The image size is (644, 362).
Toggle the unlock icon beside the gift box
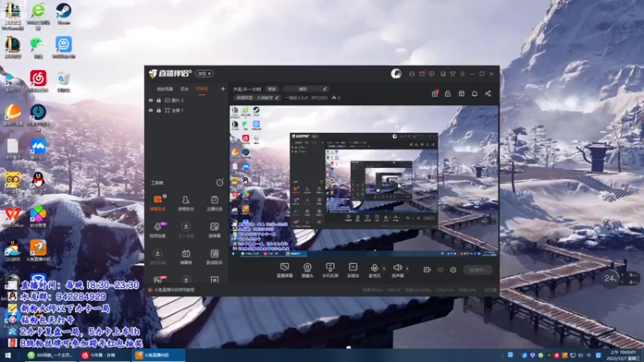[x=448, y=93]
